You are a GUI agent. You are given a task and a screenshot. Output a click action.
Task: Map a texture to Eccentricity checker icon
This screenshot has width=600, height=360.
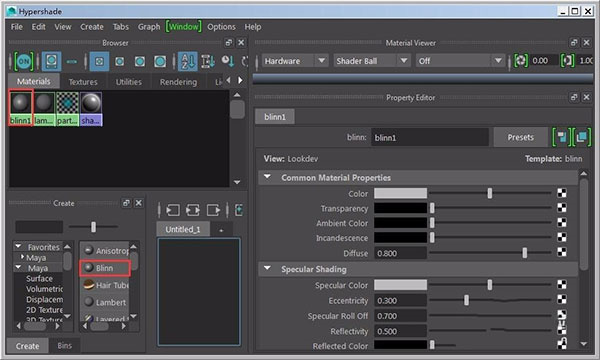point(561,299)
